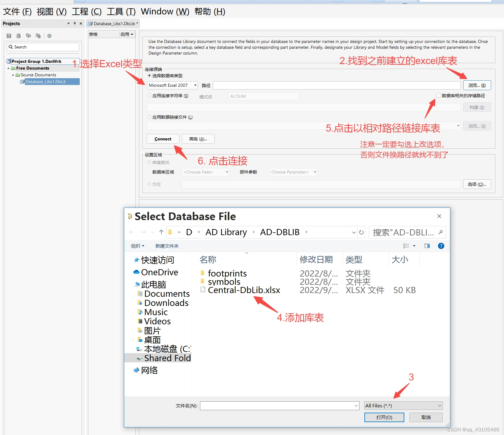The image size is (504, 435).
Task: Open the 视图 (V) menu
Action: click(52, 12)
